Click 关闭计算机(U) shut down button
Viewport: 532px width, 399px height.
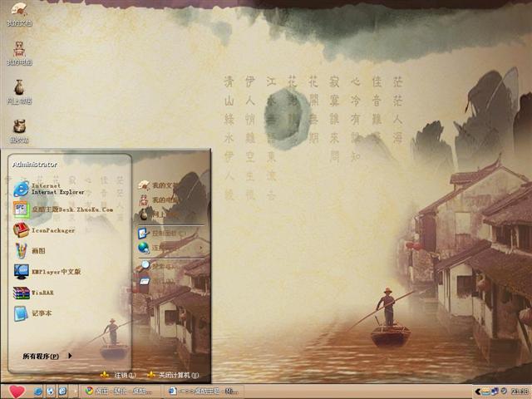(173, 375)
